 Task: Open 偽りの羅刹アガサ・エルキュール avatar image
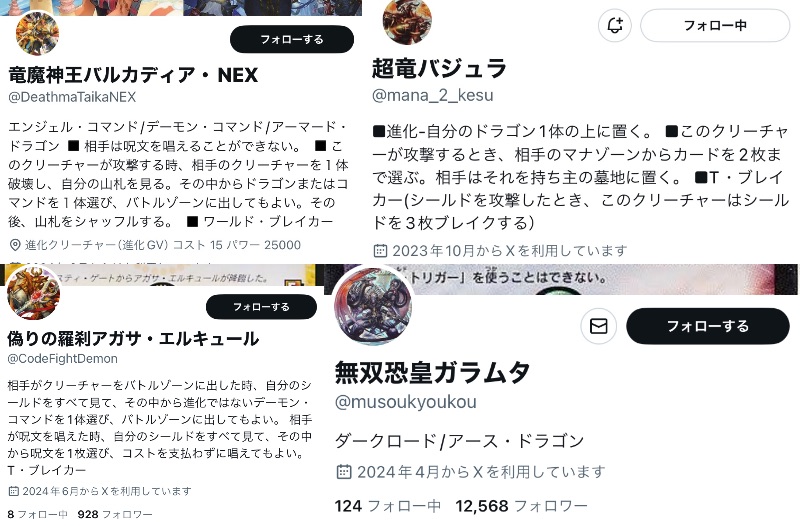coord(34,293)
